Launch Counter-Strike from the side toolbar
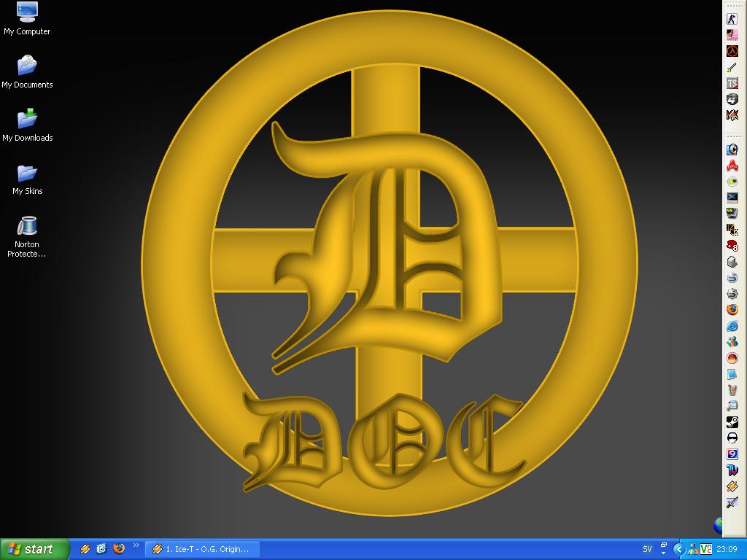747x560 pixels. point(732,18)
